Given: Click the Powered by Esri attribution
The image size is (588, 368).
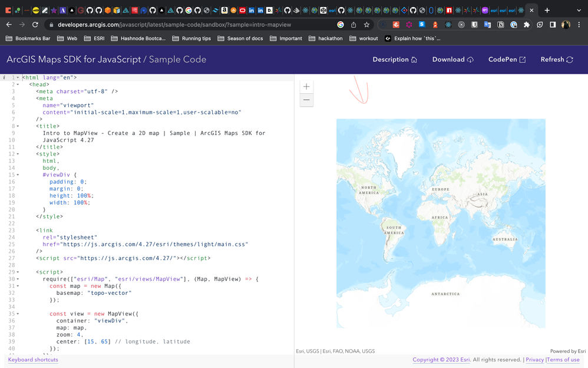Looking at the screenshot, I should pyautogui.click(x=568, y=351).
